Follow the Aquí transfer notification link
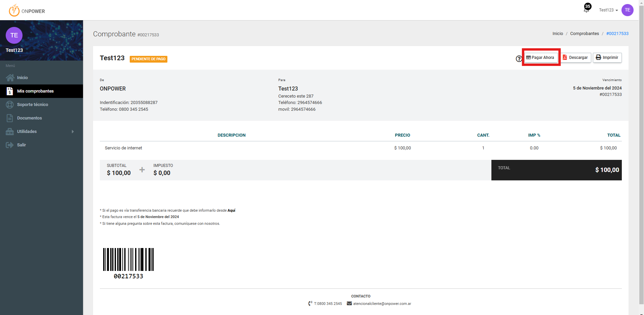The width and height of the screenshot is (644, 315). (231, 210)
